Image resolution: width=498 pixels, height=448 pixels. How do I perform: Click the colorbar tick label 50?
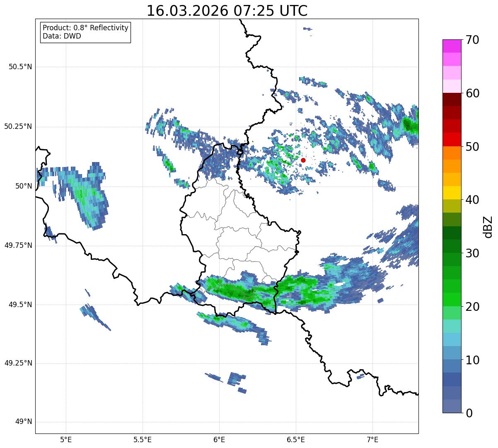[472, 147]
